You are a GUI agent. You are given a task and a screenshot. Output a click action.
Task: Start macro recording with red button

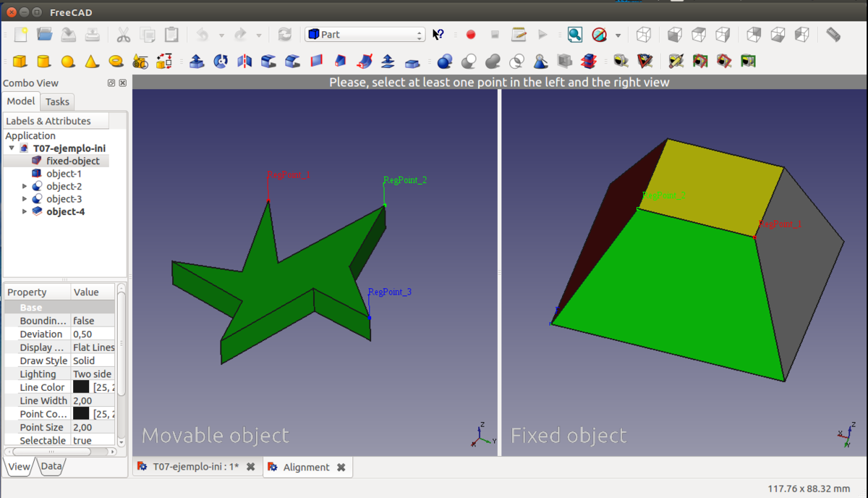click(471, 34)
